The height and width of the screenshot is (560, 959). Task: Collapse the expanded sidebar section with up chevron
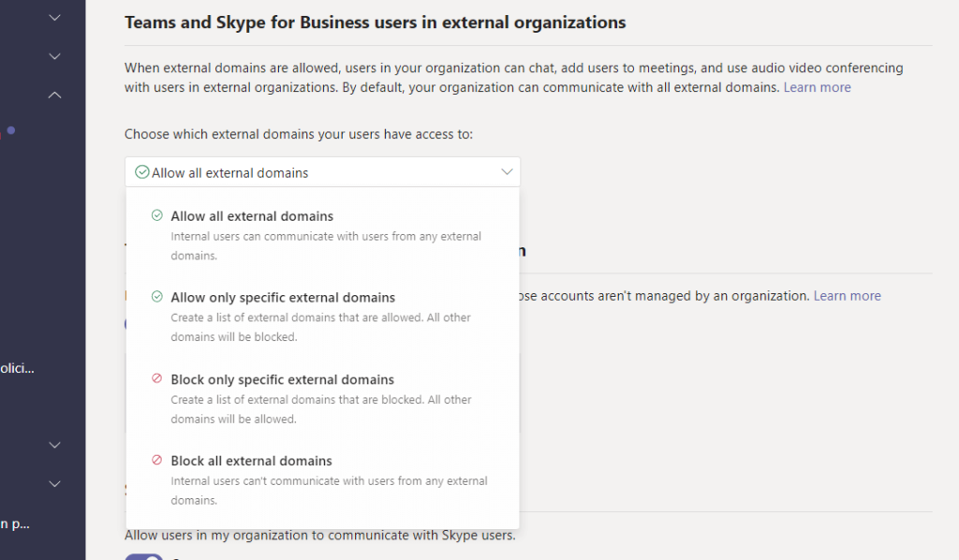(x=54, y=95)
